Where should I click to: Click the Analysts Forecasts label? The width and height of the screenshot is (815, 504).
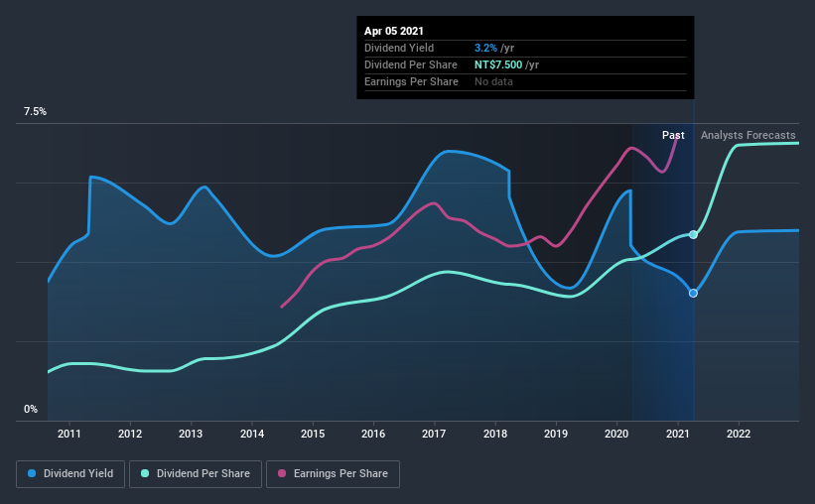coord(747,135)
